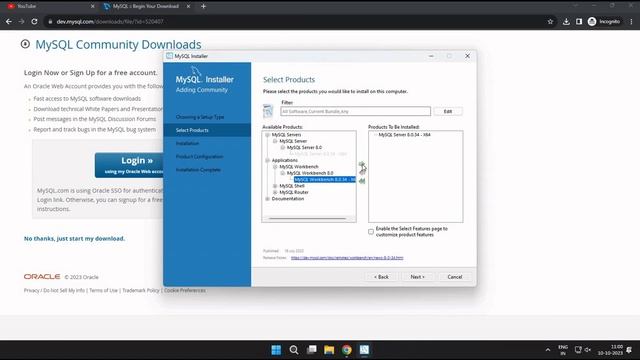Click the Back button in installer
The image size is (640, 360).
[x=381, y=277]
